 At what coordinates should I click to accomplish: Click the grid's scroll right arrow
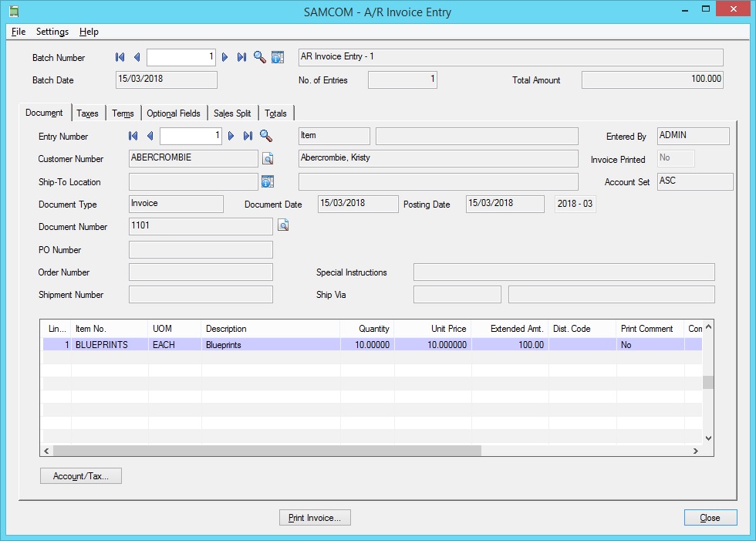coord(696,451)
